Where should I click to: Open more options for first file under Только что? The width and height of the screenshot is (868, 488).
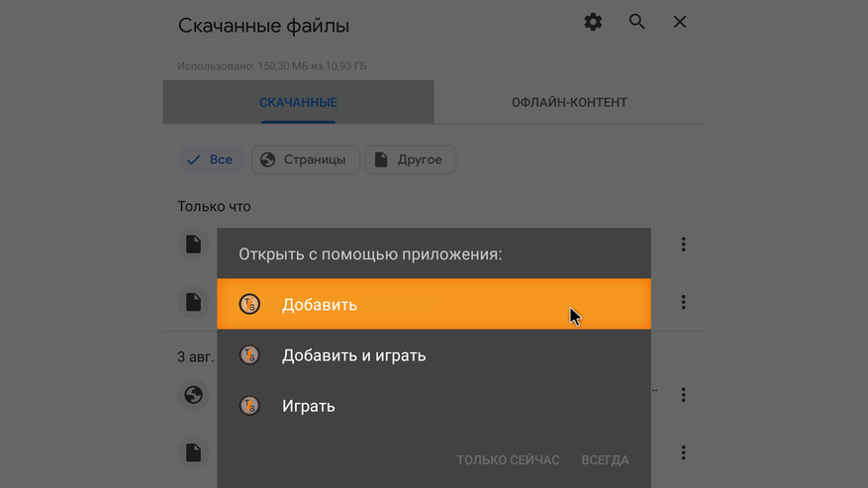[683, 244]
